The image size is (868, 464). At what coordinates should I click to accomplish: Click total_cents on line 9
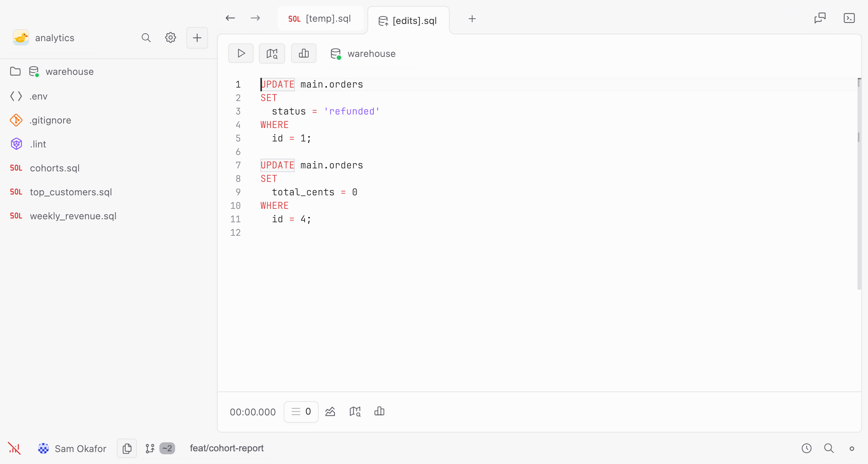[x=303, y=192]
